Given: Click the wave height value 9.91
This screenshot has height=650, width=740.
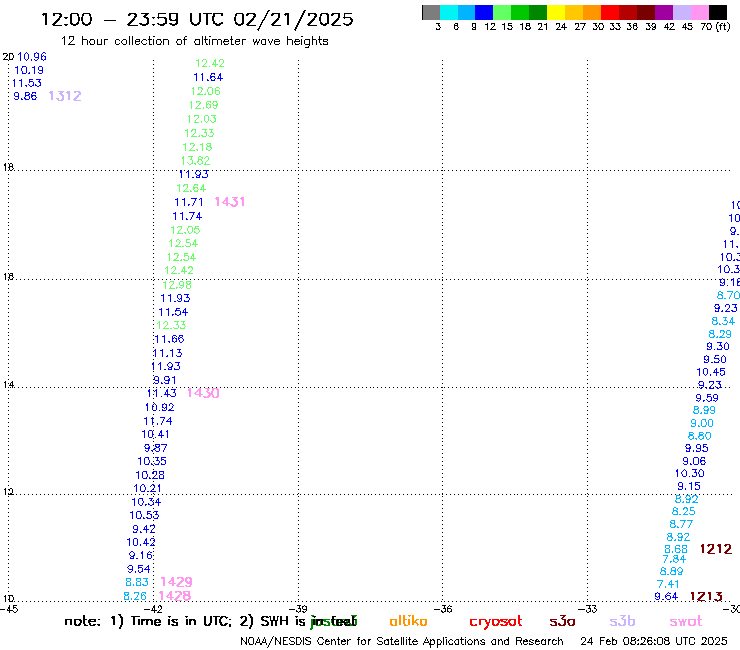Looking at the screenshot, I should 165,380.
